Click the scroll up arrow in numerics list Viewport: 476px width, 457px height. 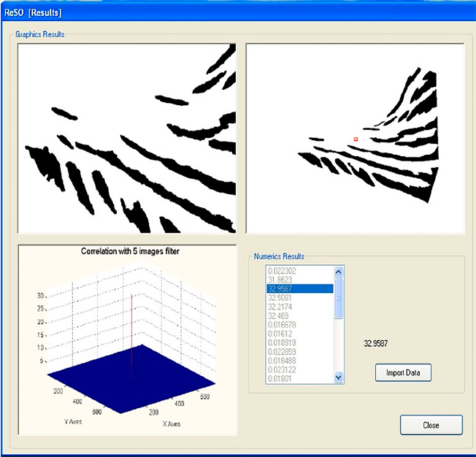pos(338,271)
